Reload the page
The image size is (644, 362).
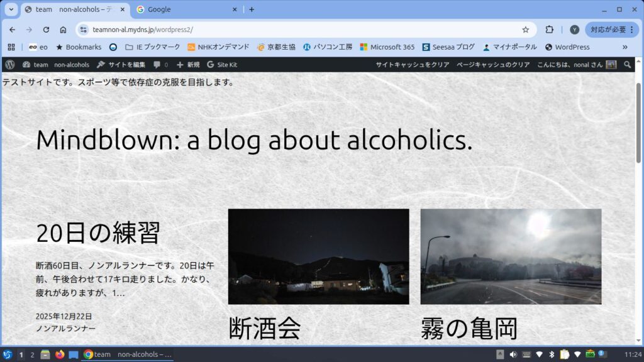[46, 30]
